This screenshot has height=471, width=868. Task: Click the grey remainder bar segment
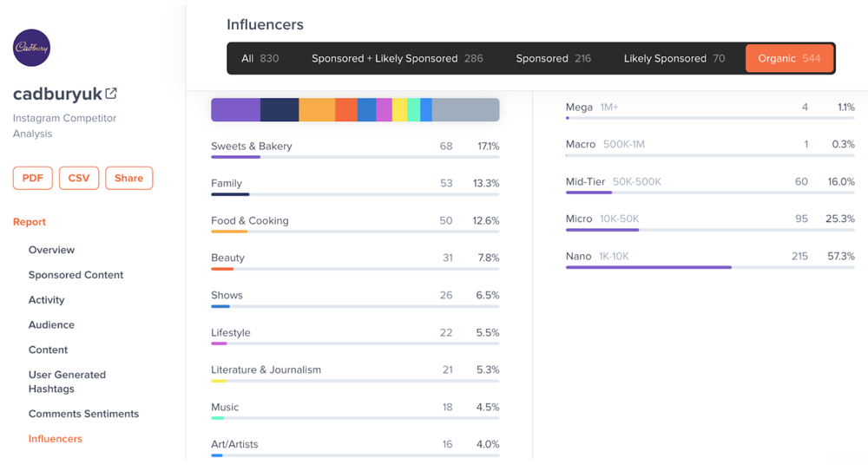(465, 109)
